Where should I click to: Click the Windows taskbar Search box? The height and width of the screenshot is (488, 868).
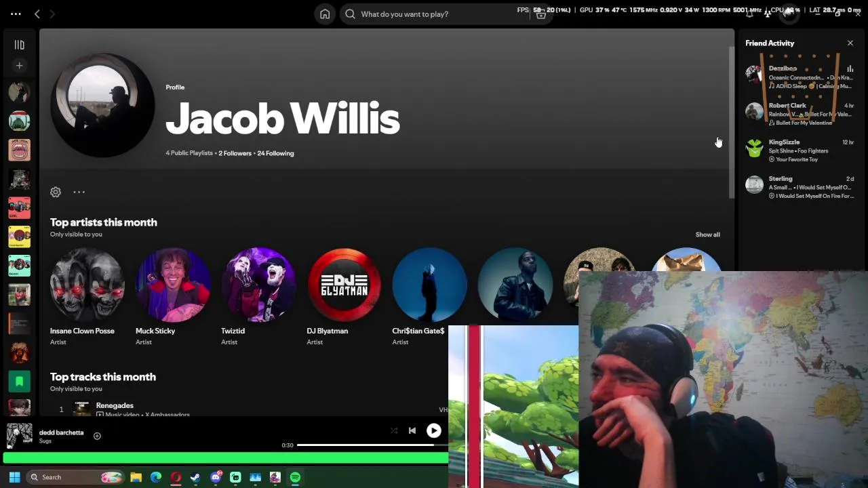[x=75, y=477]
